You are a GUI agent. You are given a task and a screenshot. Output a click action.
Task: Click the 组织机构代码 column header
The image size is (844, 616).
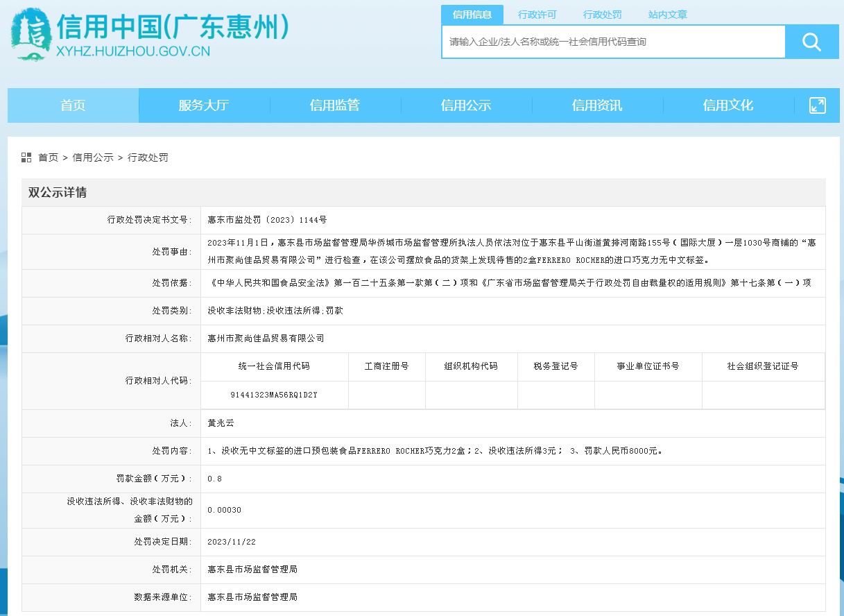click(472, 366)
